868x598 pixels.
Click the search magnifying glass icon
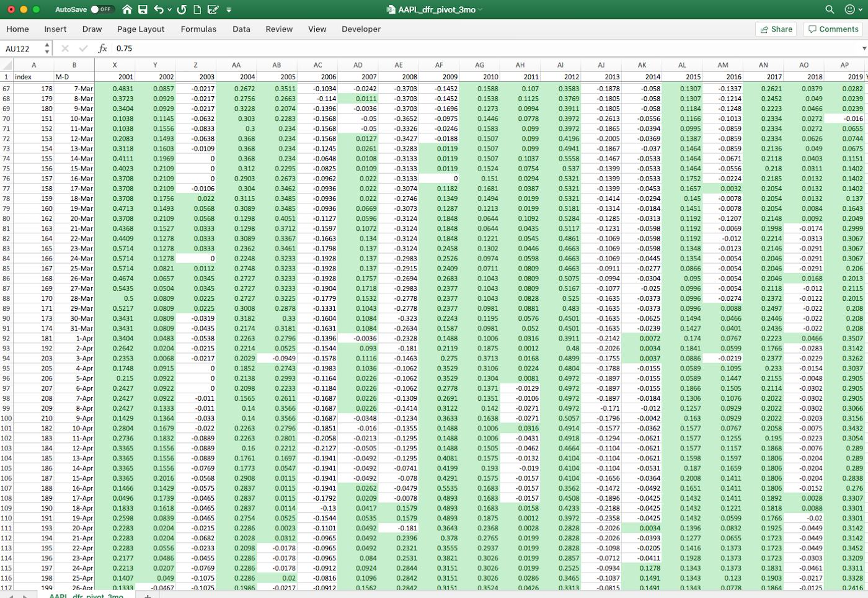coord(830,9)
